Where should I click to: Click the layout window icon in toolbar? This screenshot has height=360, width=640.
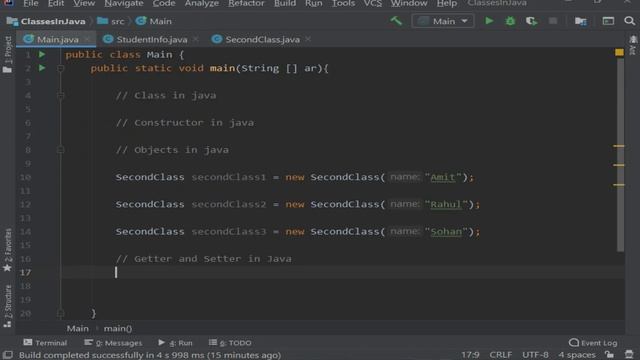pyautogui.click(x=608, y=21)
